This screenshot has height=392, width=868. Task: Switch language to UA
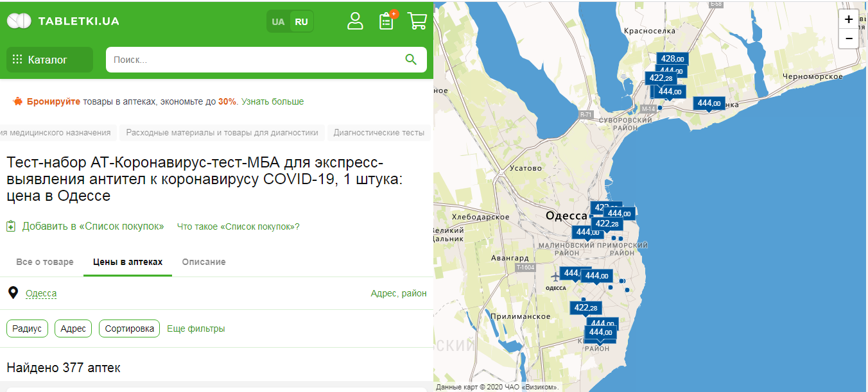[278, 21]
